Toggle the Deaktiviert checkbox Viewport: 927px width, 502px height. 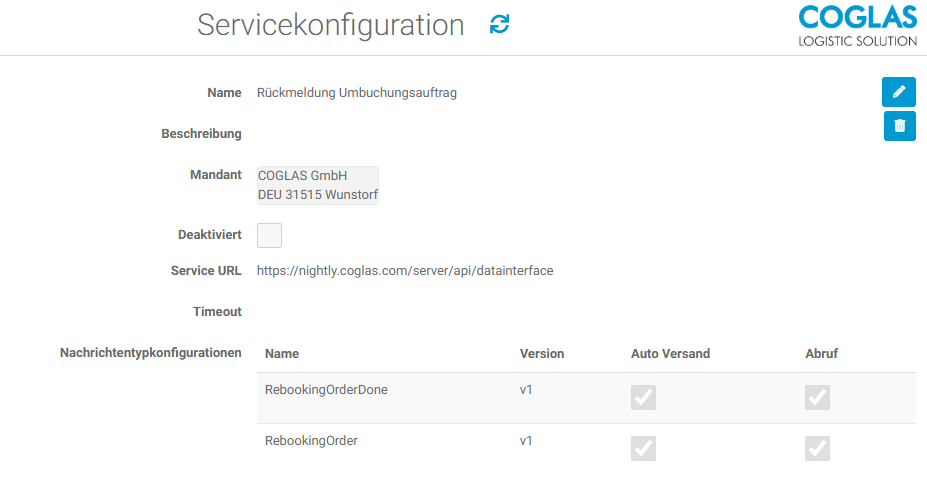point(269,235)
